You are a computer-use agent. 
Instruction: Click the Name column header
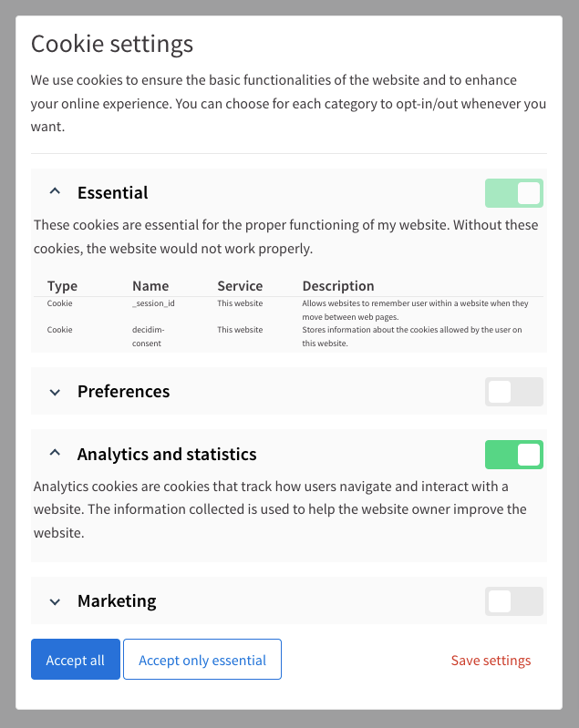click(150, 286)
